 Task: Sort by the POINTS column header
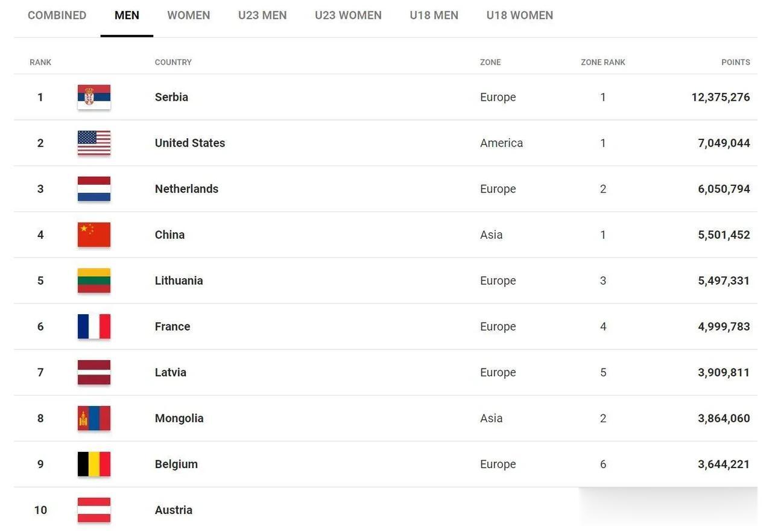[x=736, y=62]
